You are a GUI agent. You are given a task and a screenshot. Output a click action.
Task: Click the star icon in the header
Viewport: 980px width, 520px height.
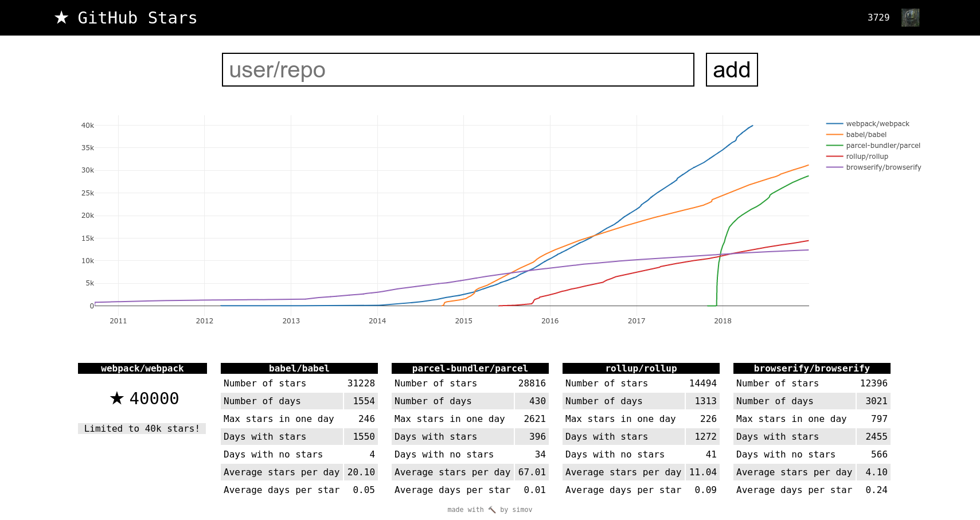coord(61,18)
